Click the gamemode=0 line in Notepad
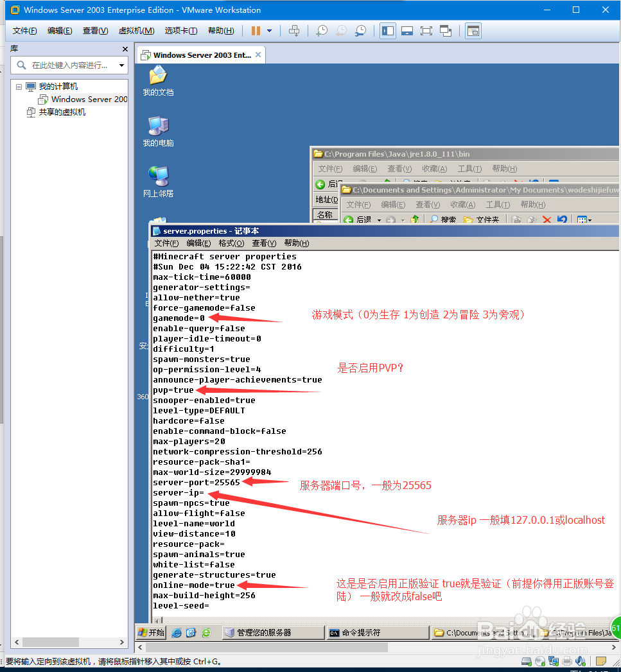 [x=179, y=318]
